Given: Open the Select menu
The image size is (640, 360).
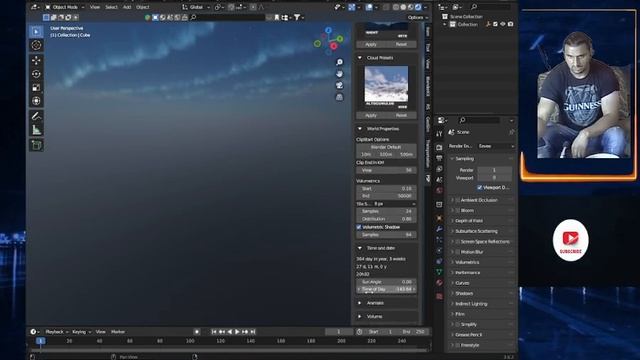Looking at the screenshot, I should pos(111,7).
